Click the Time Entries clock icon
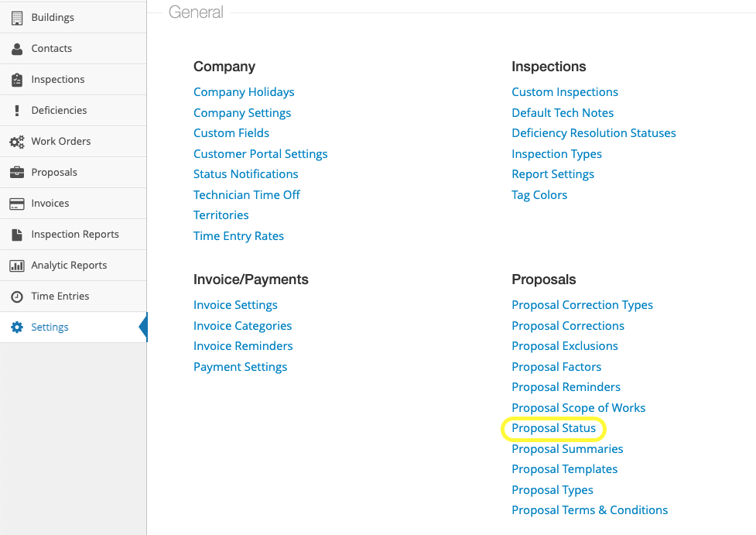The height and width of the screenshot is (535, 756). click(x=17, y=297)
